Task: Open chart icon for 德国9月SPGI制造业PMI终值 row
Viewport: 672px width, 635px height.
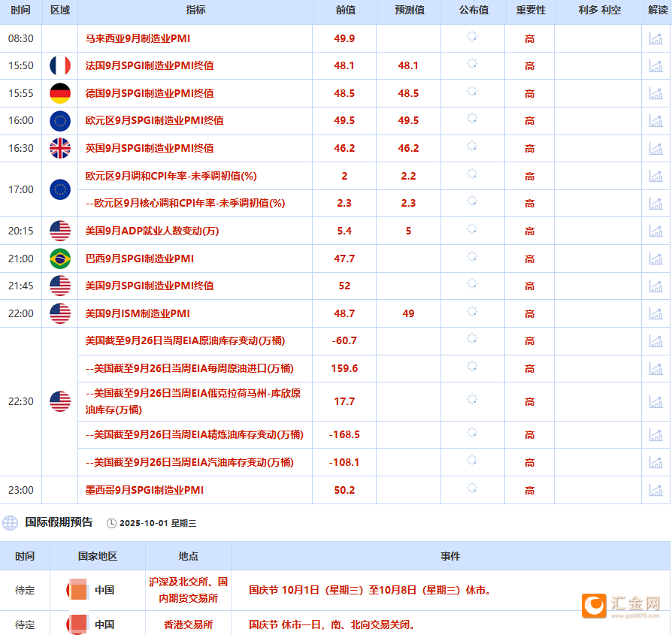Action: (x=655, y=93)
